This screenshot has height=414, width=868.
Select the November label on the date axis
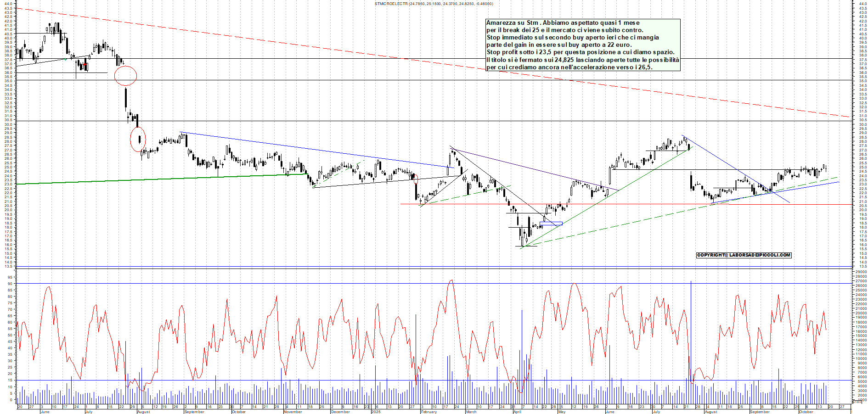(x=293, y=412)
